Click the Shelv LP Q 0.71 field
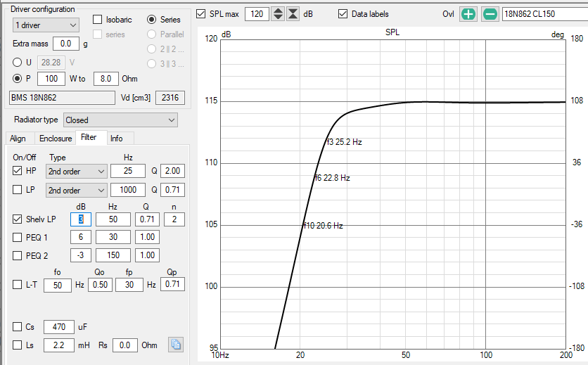This screenshot has width=588, height=365. coord(148,219)
